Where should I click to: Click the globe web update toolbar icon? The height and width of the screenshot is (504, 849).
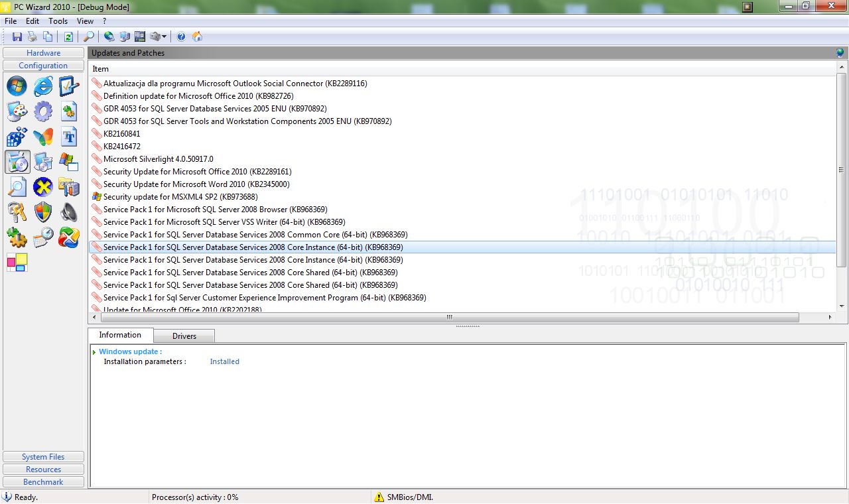(109, 36)
